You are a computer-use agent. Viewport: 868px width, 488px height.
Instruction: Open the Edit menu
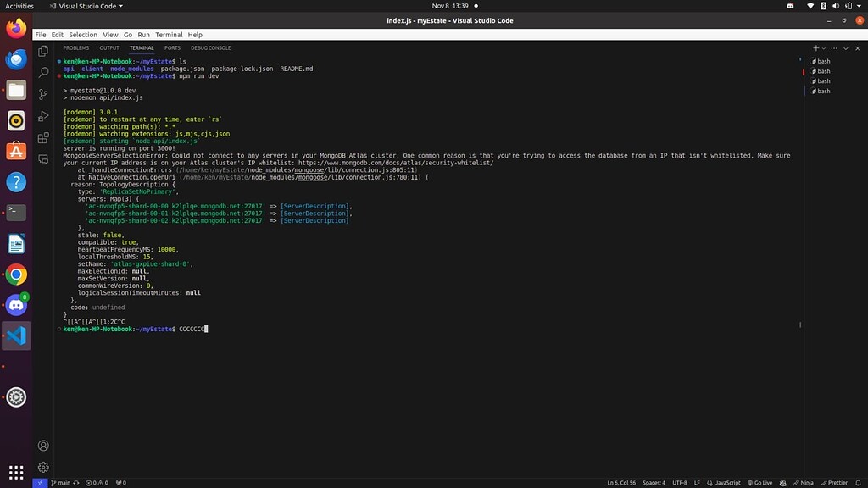tap(57, 34)
